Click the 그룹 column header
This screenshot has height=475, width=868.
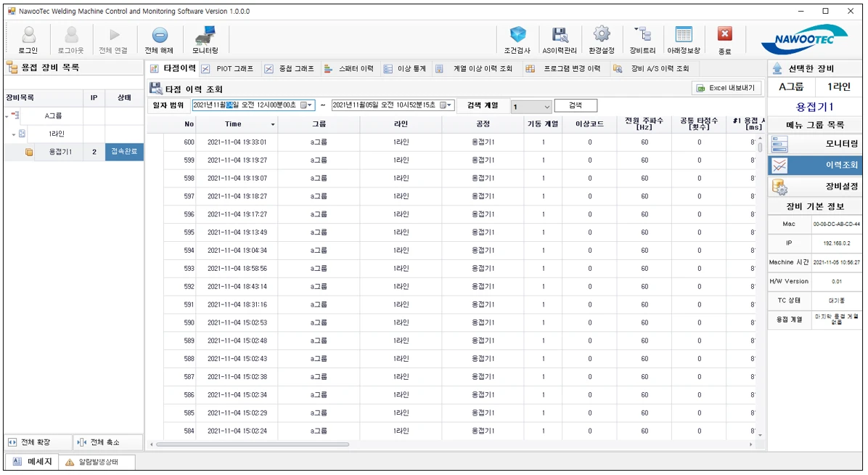point(319,124)
